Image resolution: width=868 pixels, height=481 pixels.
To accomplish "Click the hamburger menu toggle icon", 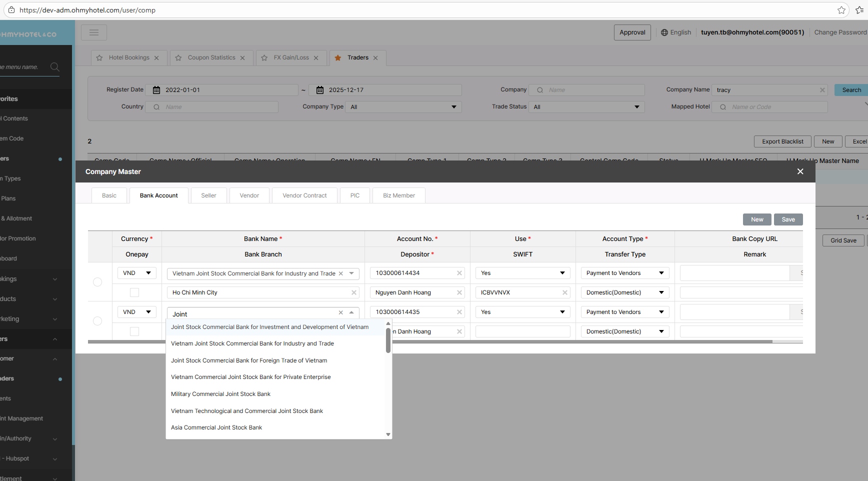I will tap(94, 32).
